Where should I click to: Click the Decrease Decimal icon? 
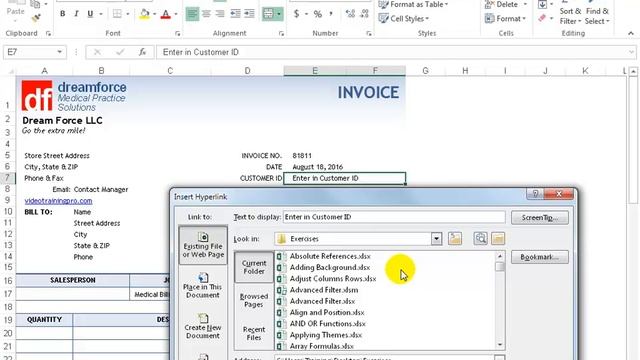point(364,14)
